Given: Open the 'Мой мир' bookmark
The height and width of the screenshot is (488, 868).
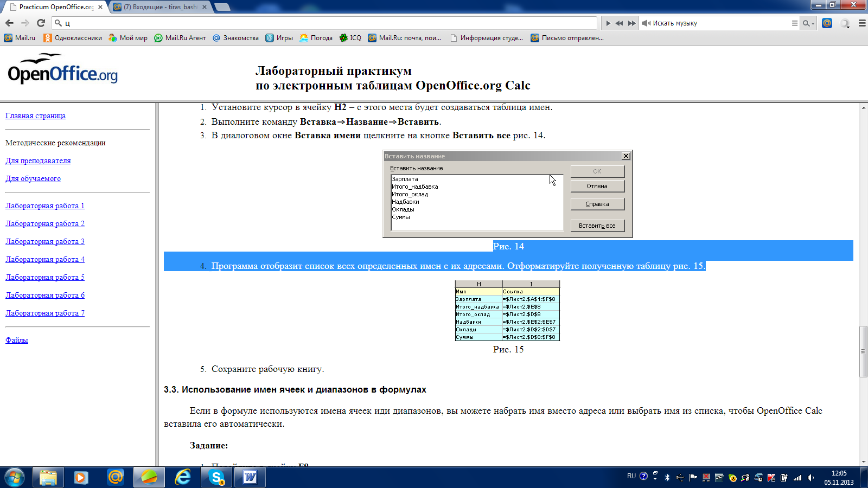Looking at the screenshot, I should coord(128,38).
